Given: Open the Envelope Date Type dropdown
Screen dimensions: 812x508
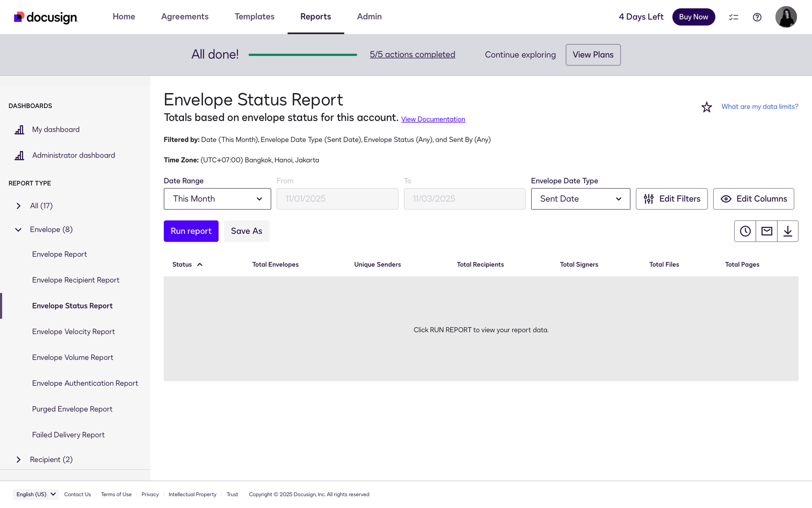Looking at the screenshot, I should (x=580, y=199).
